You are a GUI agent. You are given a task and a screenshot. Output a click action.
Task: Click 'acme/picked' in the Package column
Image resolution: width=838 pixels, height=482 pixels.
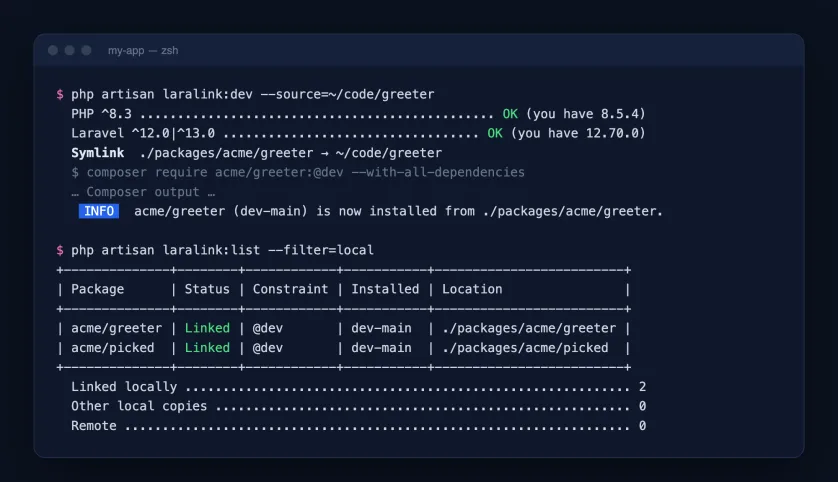click(113, 348)
